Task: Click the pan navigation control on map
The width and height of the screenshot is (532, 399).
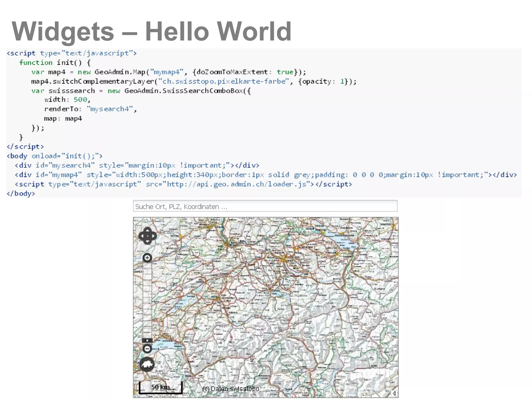Action: (147, 236)
